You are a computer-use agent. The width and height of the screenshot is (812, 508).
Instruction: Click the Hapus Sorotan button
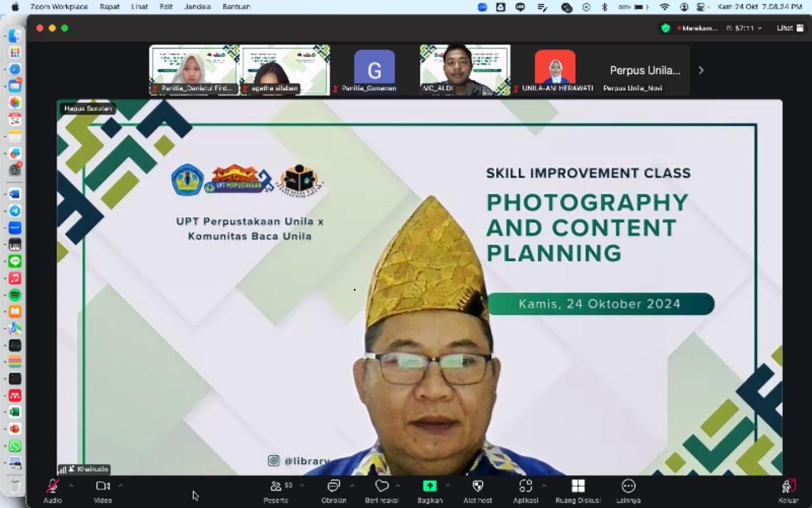click(88, 108)
